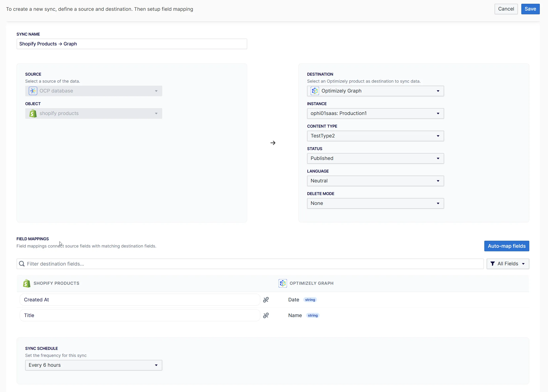548x392 pixels.
Task: Click the SYNC SCHEDULE heading
Action: (41, 348)
